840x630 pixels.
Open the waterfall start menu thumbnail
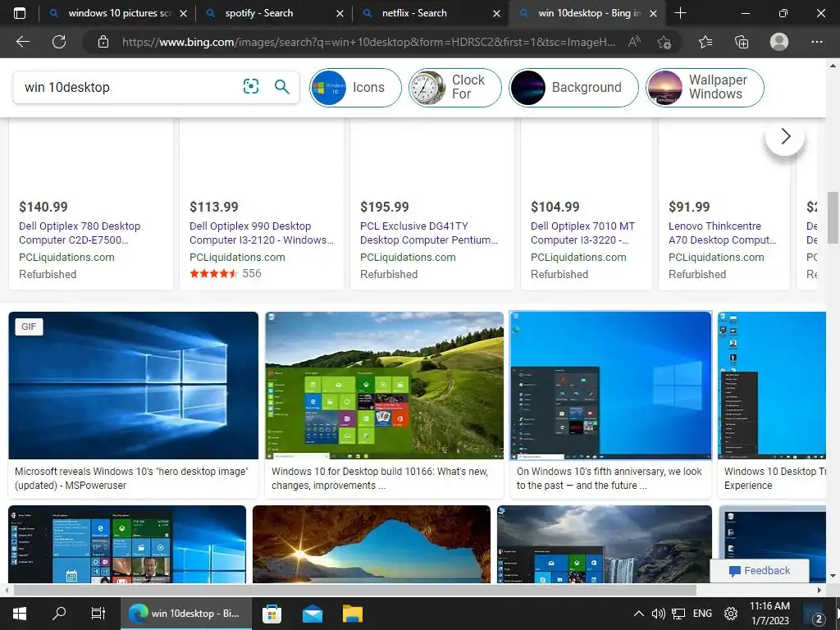pos(605,544)
